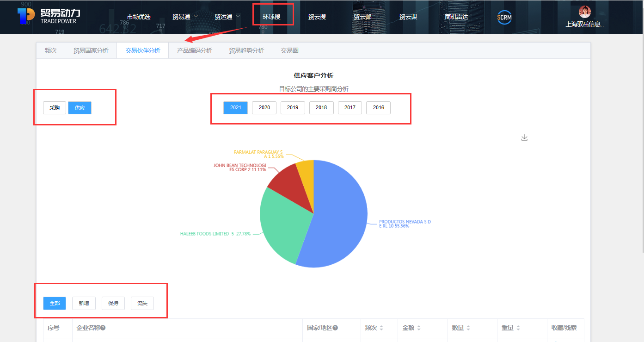
Task: Open the SCRM icon in navigation
Action: point(504,17)
